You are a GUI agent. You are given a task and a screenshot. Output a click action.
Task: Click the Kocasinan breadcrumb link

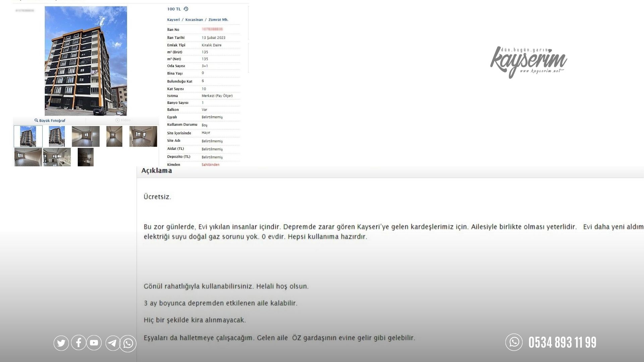(x=194, y=20)
